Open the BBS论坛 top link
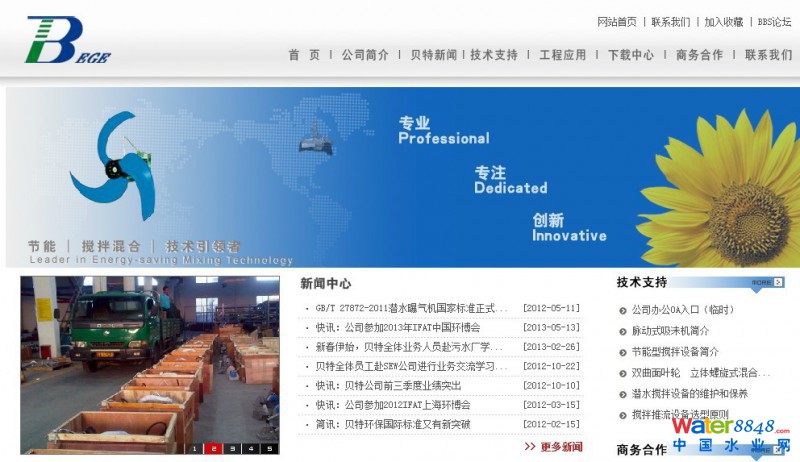Viewport: 800px width, 462px height. pyautogui.click(x=774, y=21)
